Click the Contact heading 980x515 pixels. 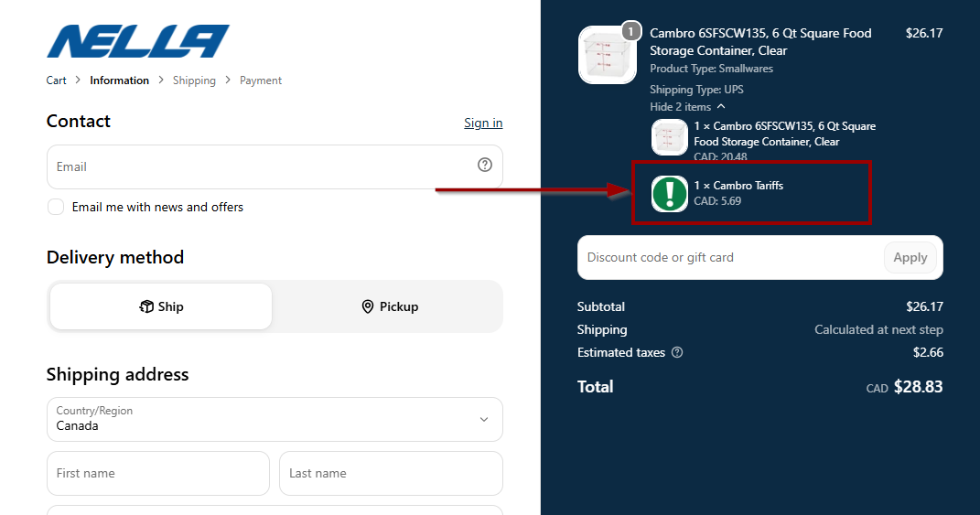[x=78, y=122]
